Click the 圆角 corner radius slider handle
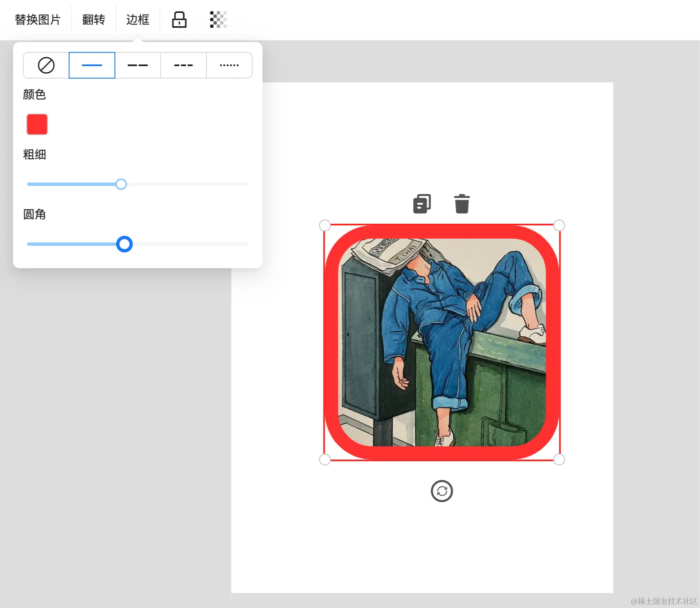Image resolution: width=700 pixels, height=608 pixels. click(124, 244)
